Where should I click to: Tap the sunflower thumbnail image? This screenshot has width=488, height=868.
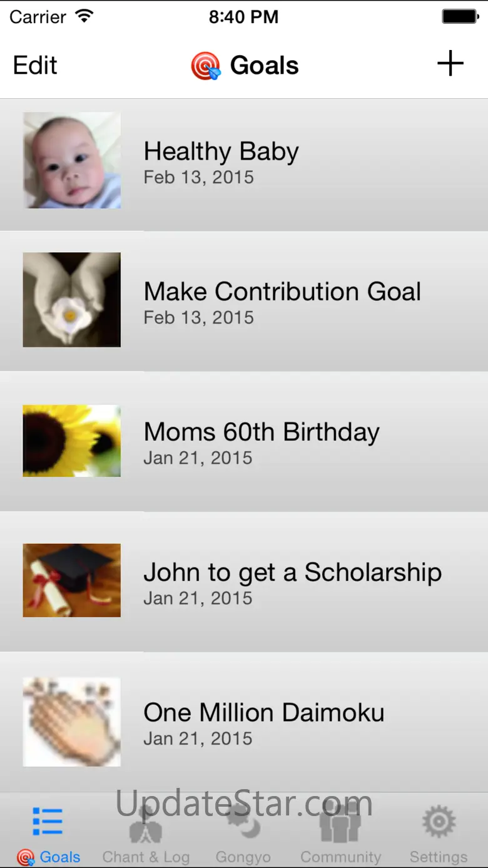point(72,441)
